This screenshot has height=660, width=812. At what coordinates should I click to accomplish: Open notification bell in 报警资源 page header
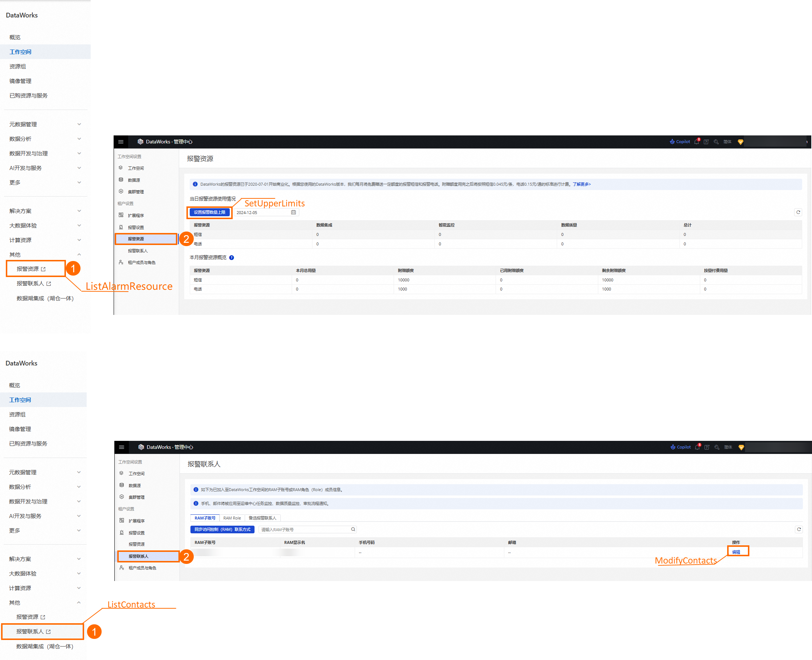697,142
